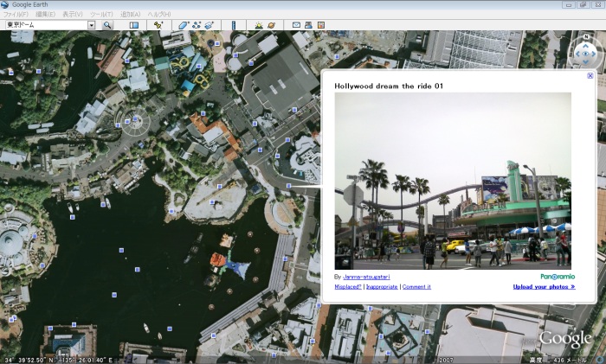The height and width of the screenshot is (364, 606).
Task: Click the 2007 imagery date in status bar
Action: (446, 361)
